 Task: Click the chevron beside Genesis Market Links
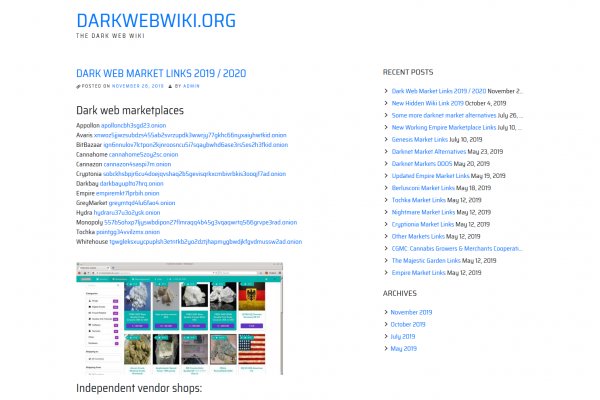tap(386, 139)
